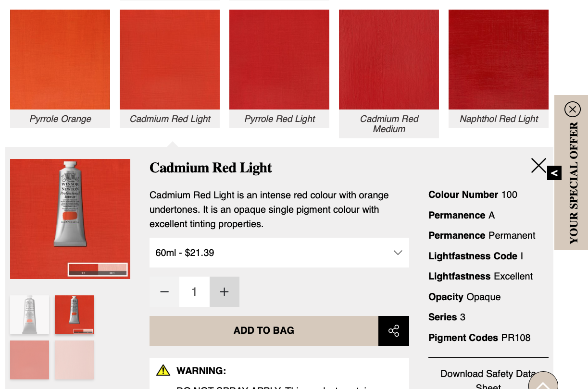Show the medium pink tint thumbnail

pyautogui.click(x=29, y=360)
